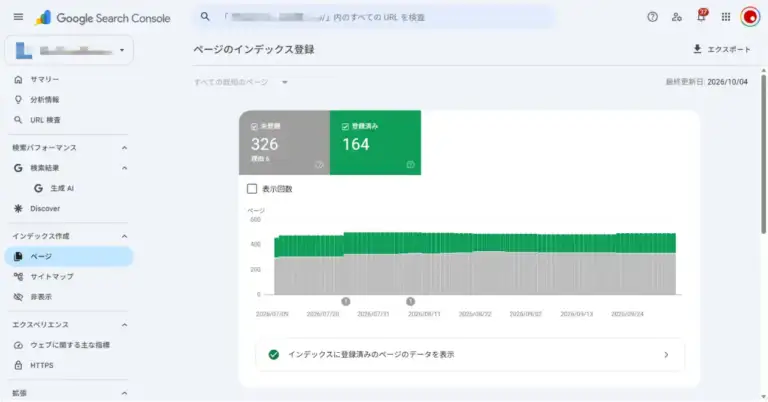Collapse the 検索パフォーマンス section
768x402 pixels.
[124, 147]
